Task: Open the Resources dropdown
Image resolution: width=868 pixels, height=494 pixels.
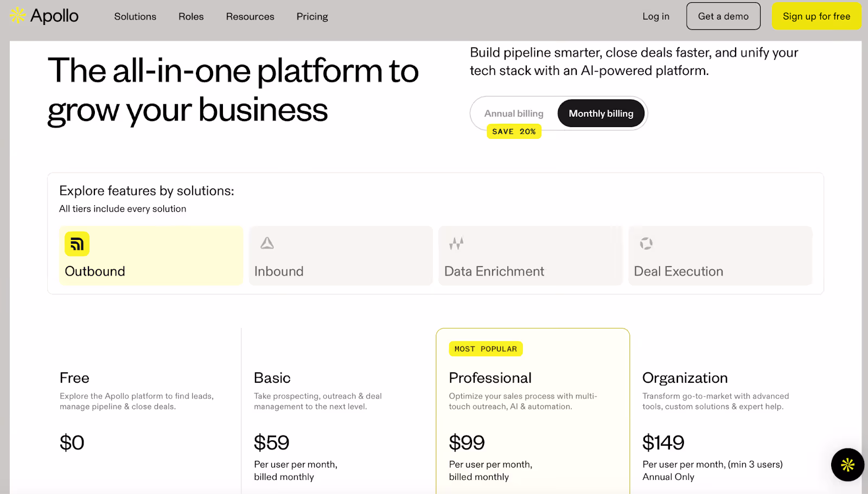Action: pyautogui.click(x=250, y=16)
